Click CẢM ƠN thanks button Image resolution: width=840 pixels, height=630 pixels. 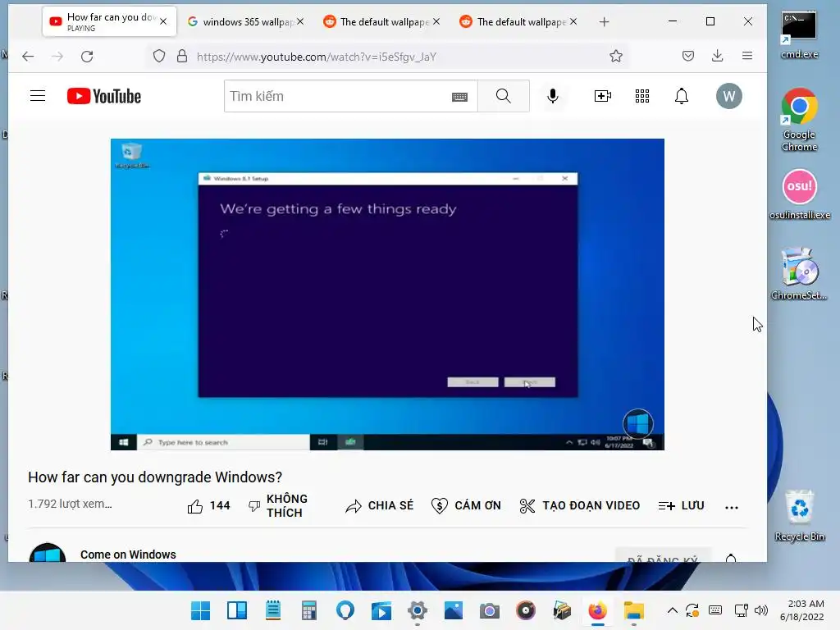point(466,505)
